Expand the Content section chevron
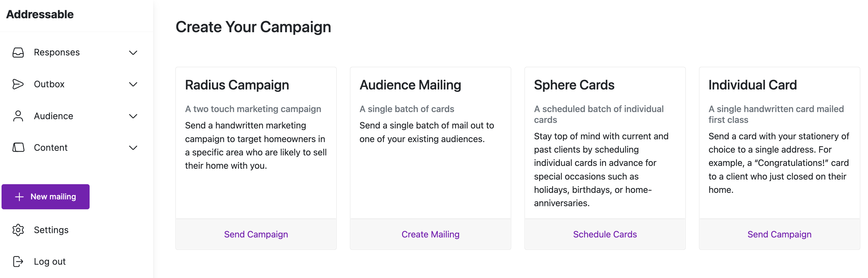 point(133,148)
